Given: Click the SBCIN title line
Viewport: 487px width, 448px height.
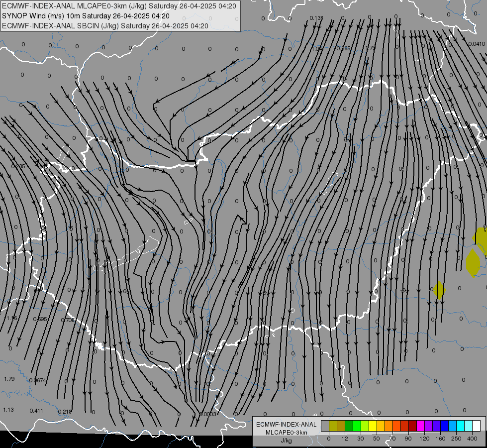Looking at the screenshot, I should [x=105, y=26].
